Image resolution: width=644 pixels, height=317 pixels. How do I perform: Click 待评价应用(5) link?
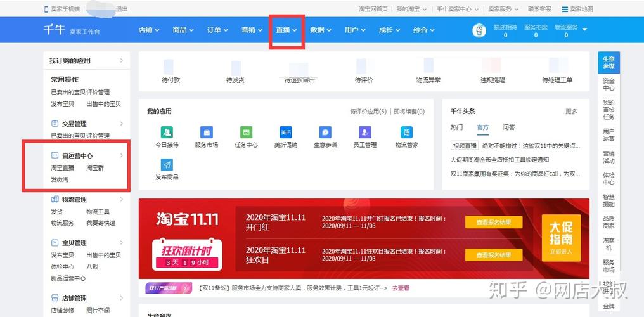pyautogui.click(x=368, y=112)
